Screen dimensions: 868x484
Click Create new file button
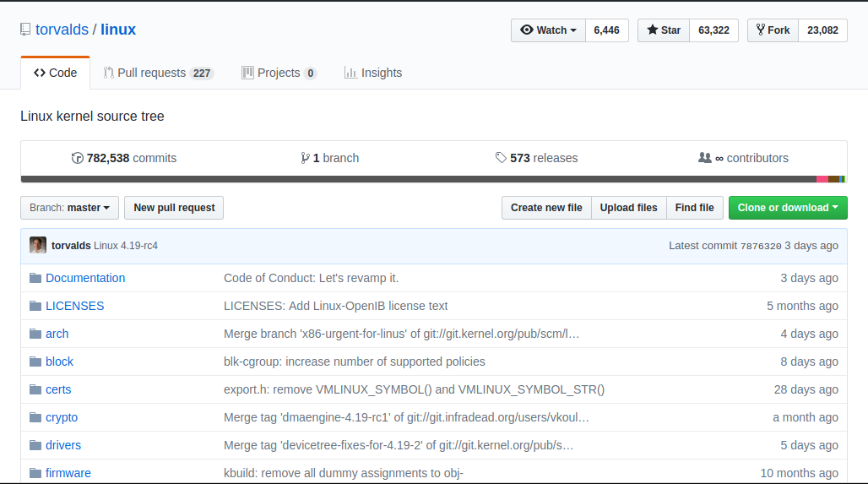(546, 208)
